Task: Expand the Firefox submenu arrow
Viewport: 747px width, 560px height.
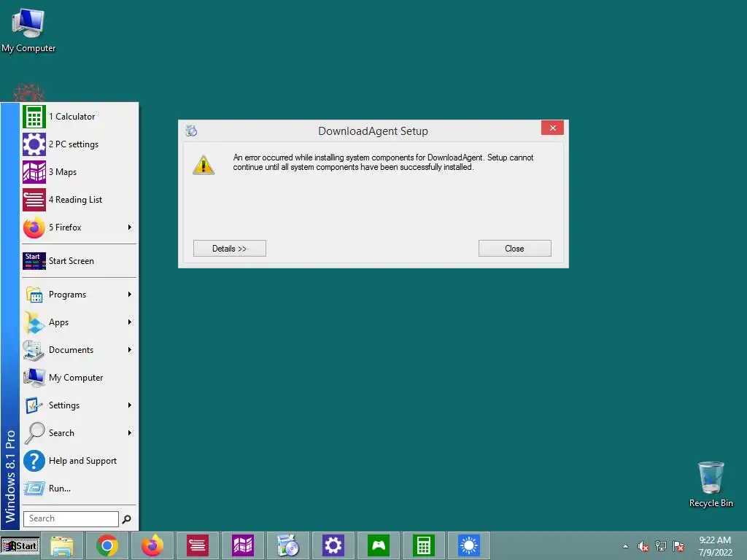Action: (130, 227)
